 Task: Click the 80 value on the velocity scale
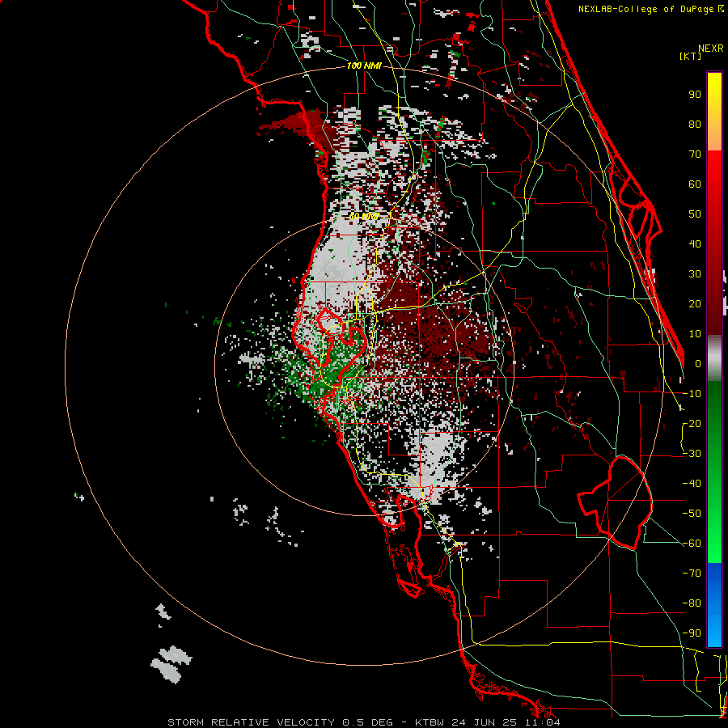coord(695,125)
